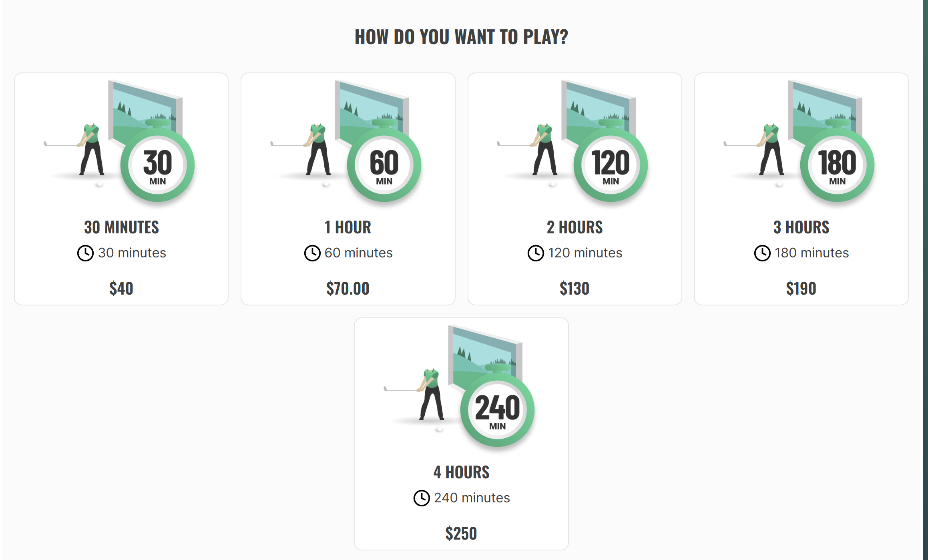
Task: Click the golfer image in 3 HOURS card
Action: (771, 150)
